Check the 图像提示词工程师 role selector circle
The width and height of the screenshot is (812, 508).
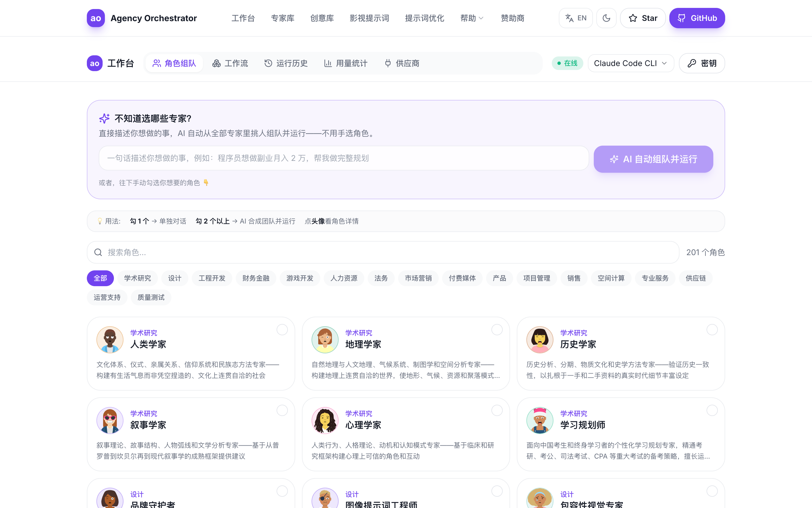[x=497, y=491]
